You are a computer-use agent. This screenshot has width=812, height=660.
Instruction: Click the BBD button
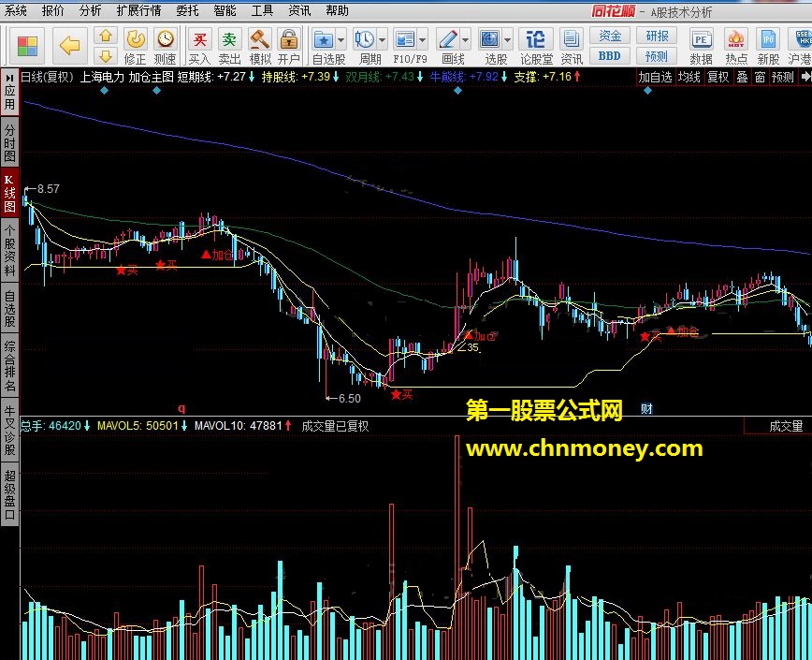pos(610,55)
